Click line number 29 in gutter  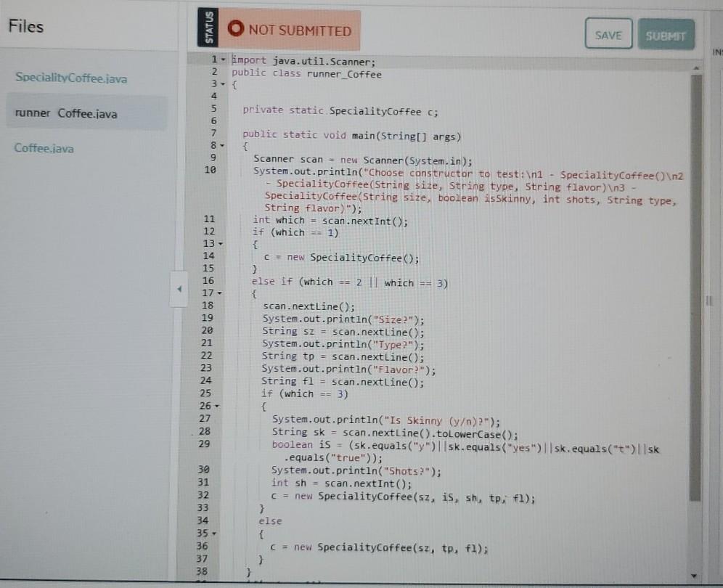(x=204, y=444)
